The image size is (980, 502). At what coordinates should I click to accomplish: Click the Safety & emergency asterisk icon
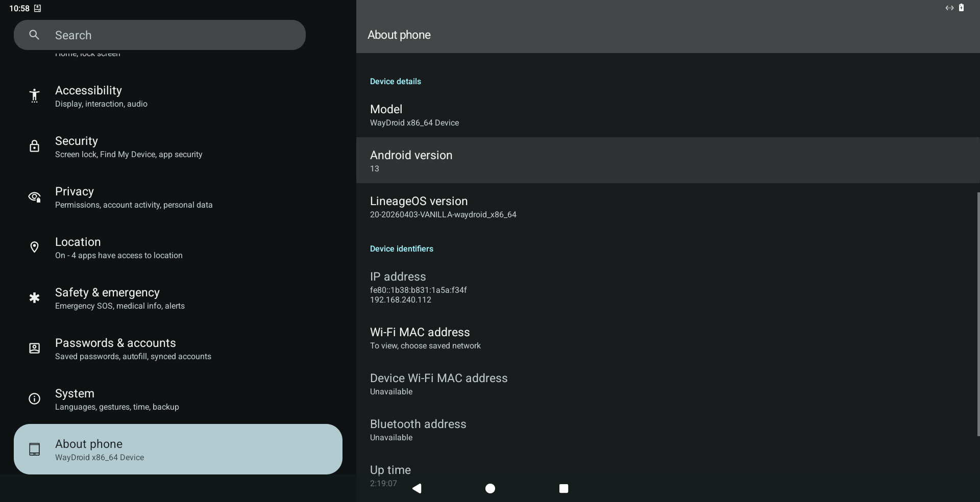(x=34, y=297)
